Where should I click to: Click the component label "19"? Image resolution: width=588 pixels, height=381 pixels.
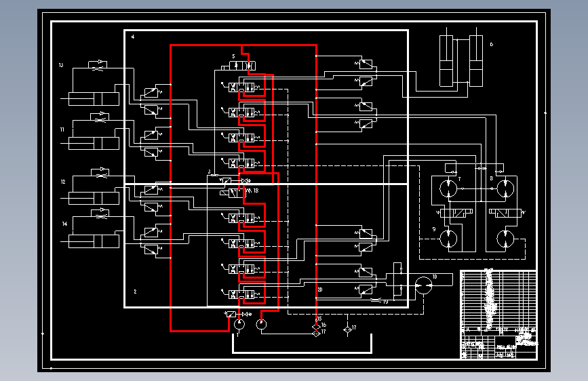tap(385, 302)
